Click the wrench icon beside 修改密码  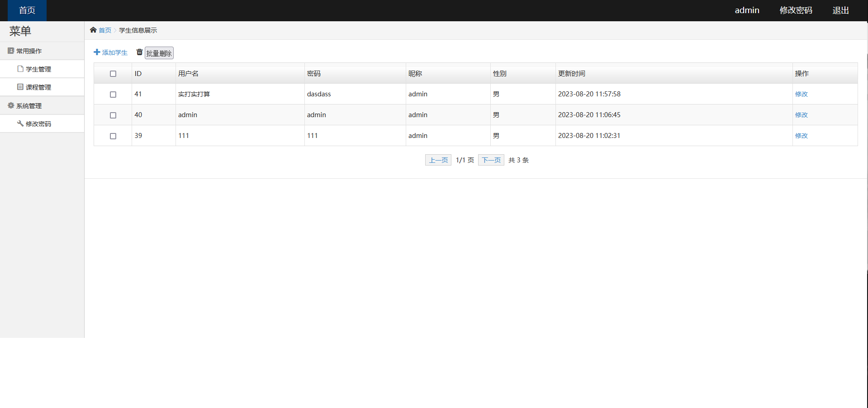click(x=20, y=123)
